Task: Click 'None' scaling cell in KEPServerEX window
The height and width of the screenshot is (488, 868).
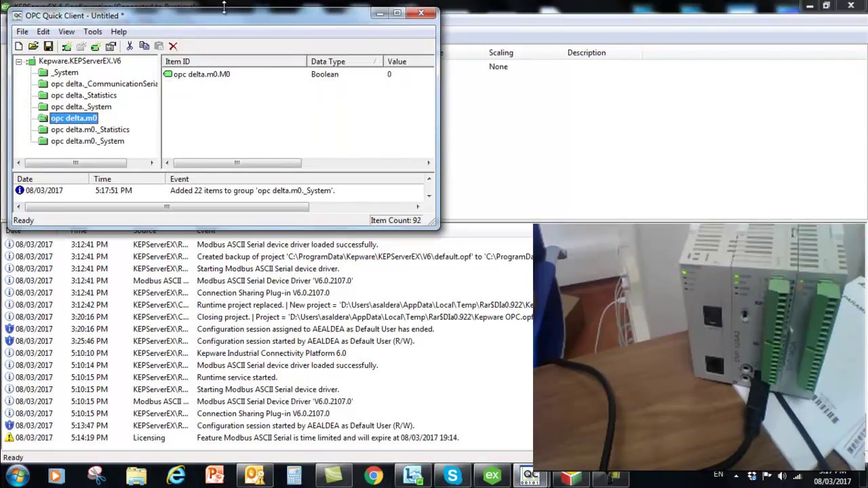Action: coord(498,66)
